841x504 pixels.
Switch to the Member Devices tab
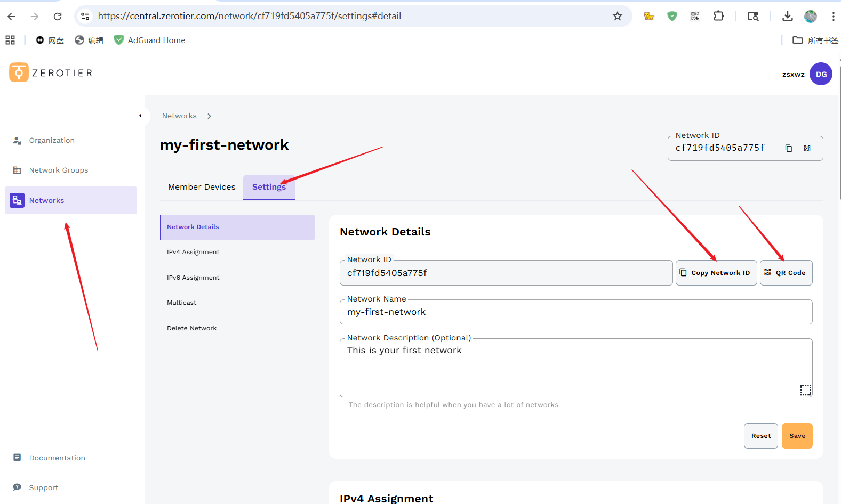point(202,187)
